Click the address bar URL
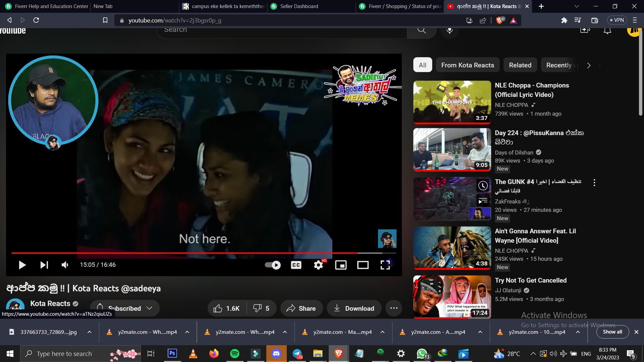 point(175,20)
